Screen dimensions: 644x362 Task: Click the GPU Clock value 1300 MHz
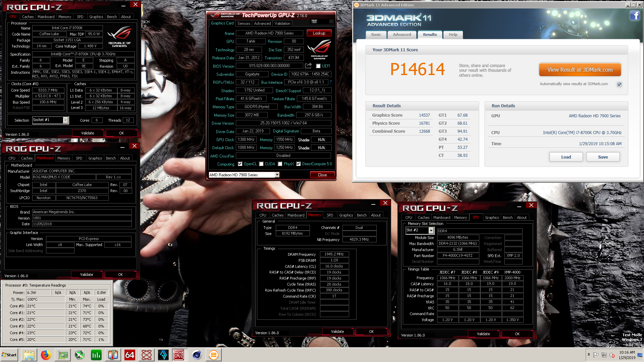click(x=246, y=139)
